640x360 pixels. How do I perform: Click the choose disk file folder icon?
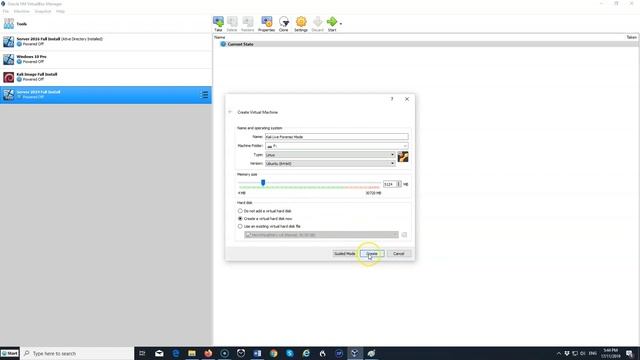[404, 235]
